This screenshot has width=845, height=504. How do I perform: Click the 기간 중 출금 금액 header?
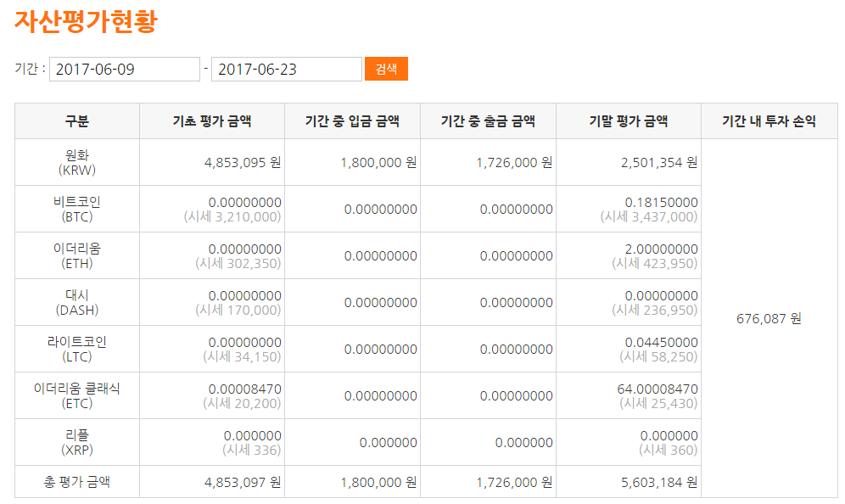[x=488, y=121]
